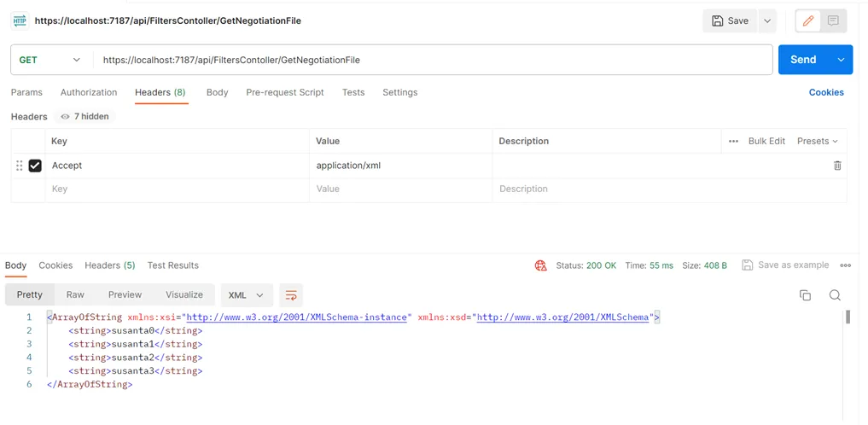868x425 pixels.
Task: Copy the response body
Action: (806, 295)
